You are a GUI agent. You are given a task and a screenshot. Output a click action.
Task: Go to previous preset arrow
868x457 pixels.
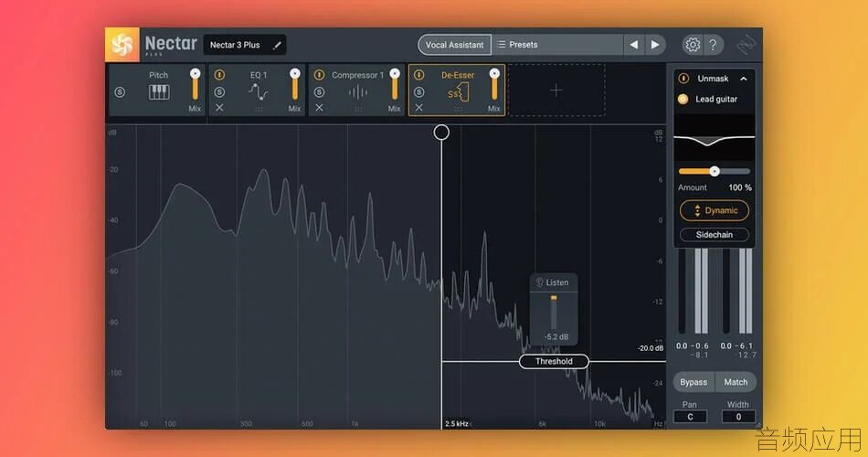(634, 44)
